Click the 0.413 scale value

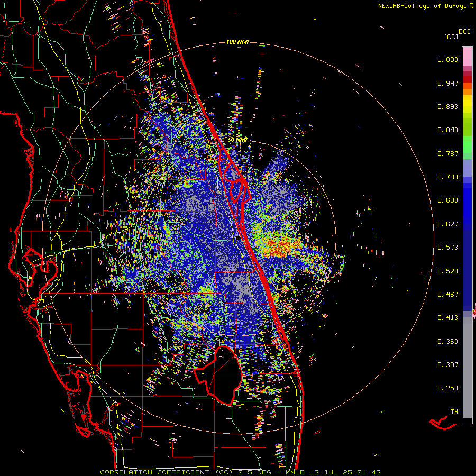coord(448,318)
